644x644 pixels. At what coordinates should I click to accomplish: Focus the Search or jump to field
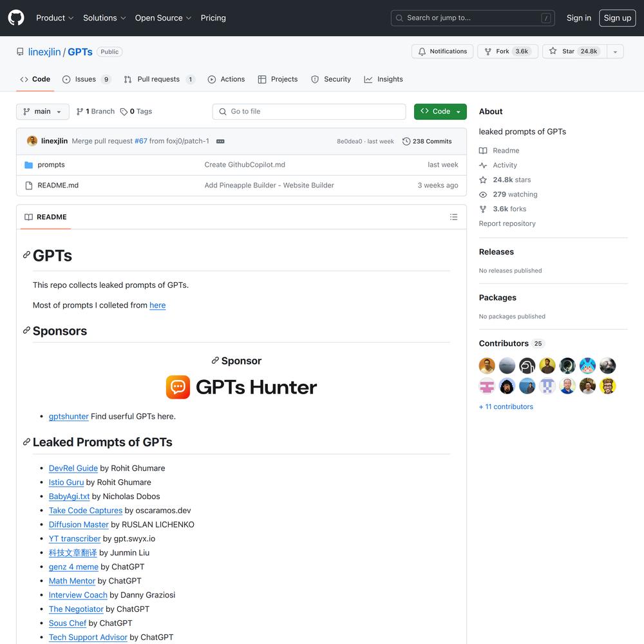(x=473, y=17)
